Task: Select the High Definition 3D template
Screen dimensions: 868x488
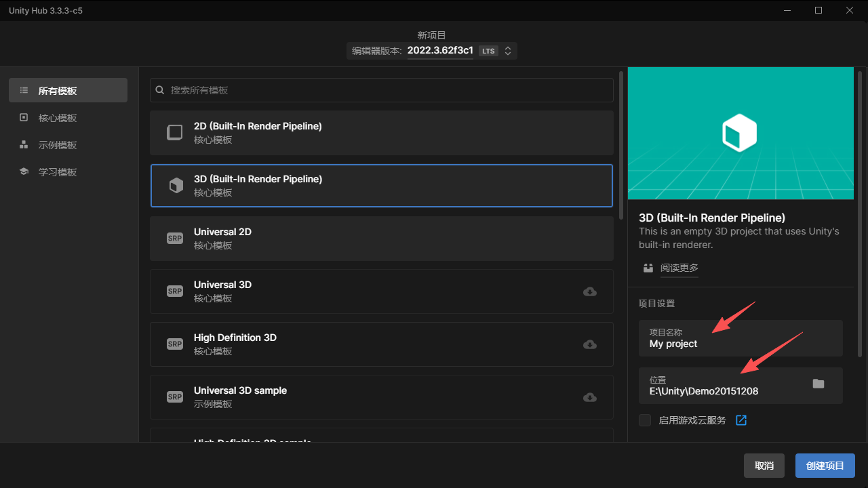Action: pyautogui.click(x=382, y=344)
